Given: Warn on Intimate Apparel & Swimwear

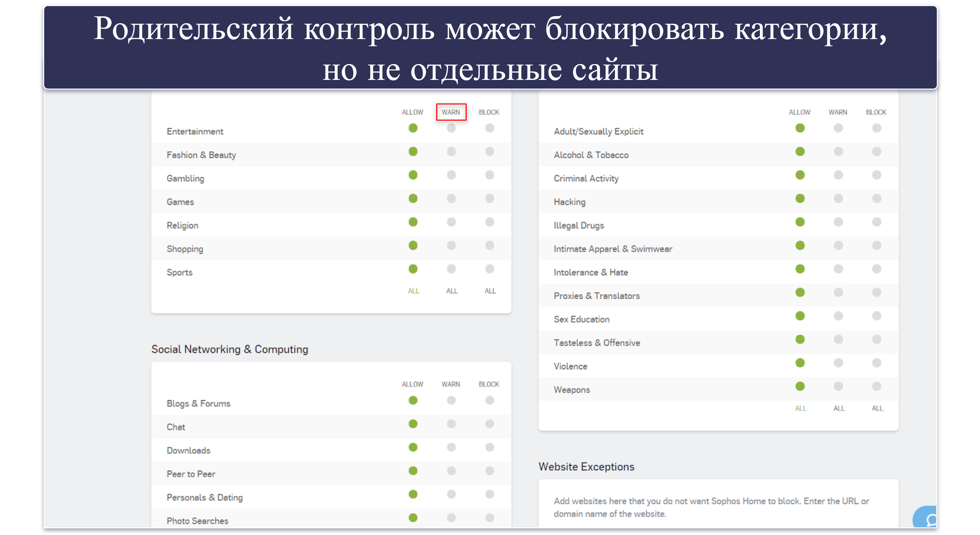Looking at the screenshot, I should (x=838, y=246).
